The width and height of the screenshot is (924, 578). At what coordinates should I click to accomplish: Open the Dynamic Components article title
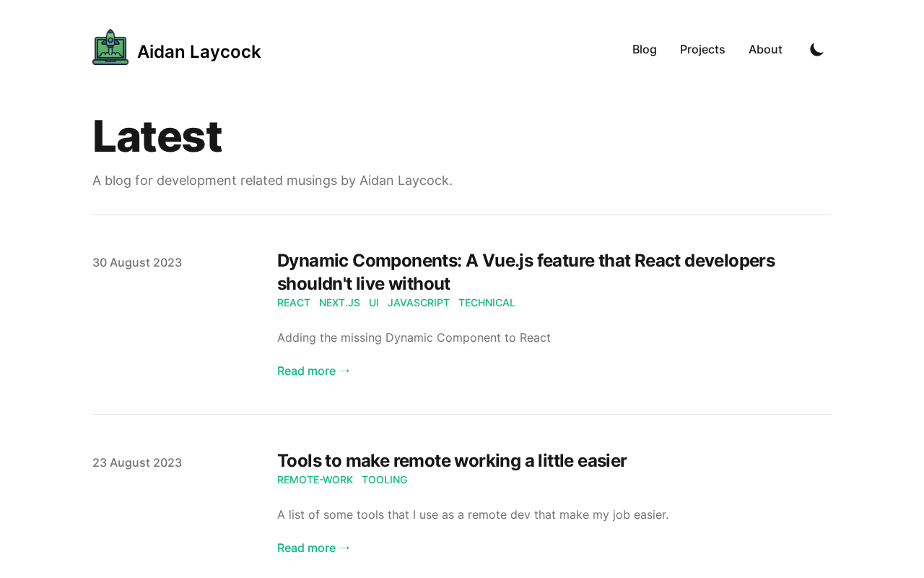coord(526,272)
